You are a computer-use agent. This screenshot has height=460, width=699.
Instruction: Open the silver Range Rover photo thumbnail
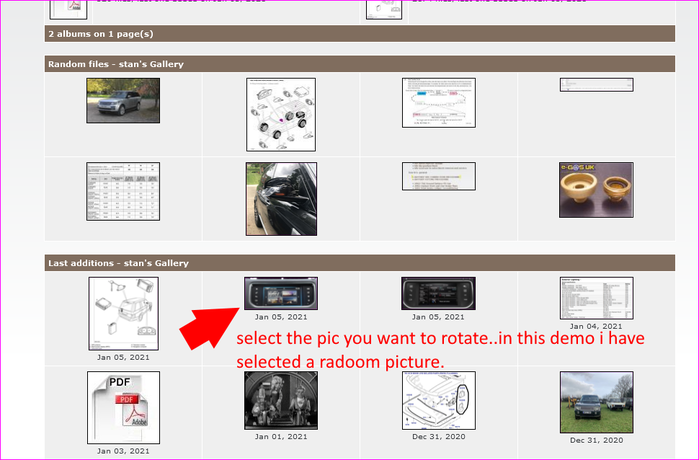click(123, 101)
